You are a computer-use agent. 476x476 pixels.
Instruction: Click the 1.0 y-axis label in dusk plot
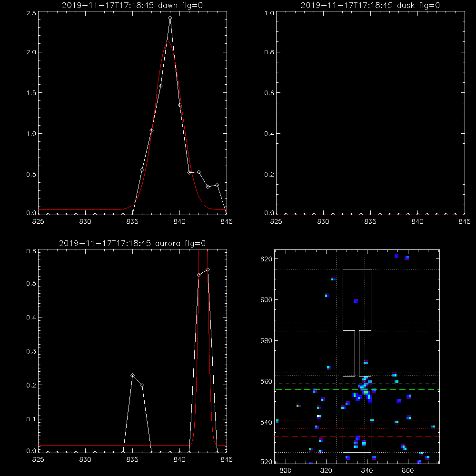coord(269,13)
